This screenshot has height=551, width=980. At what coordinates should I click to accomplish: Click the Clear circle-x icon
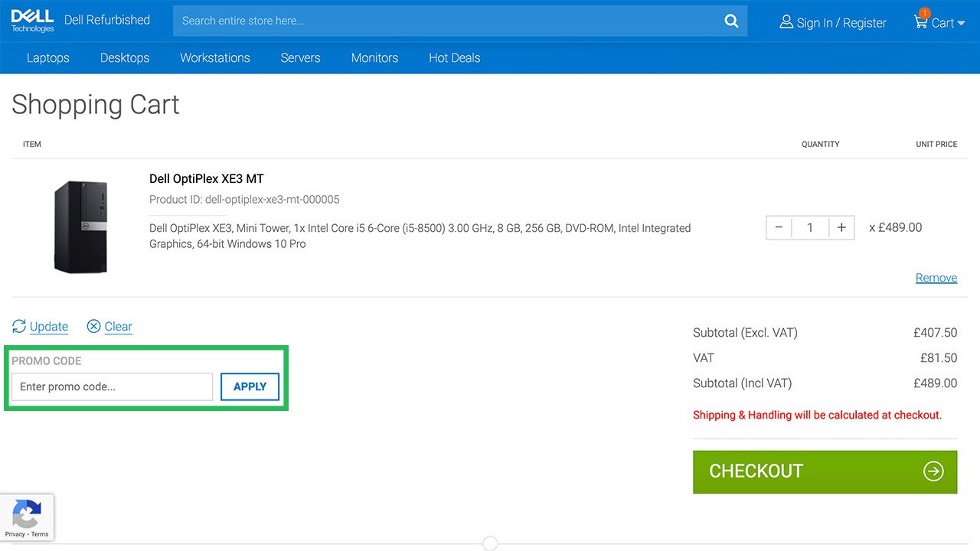pos(93,327)
